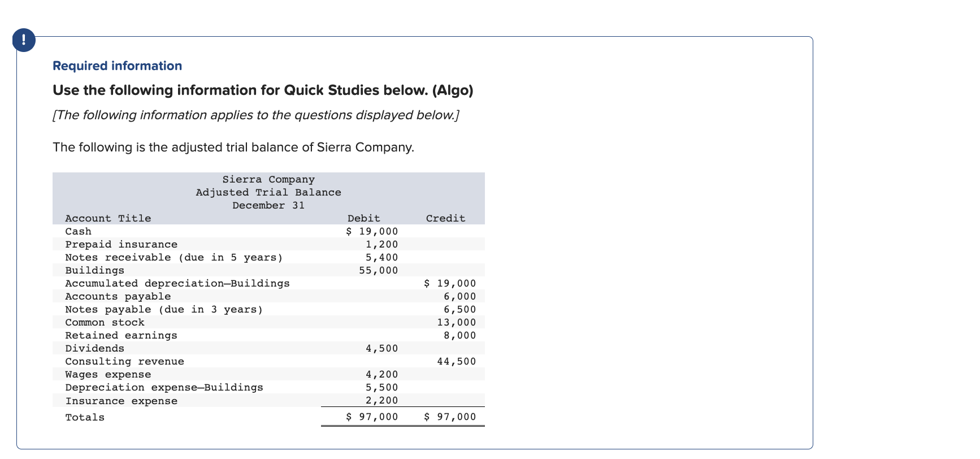Click the Prepaid insurance amount 1,200
The height and width of the screenshot is (459, 980).
[x=381, y=244]
